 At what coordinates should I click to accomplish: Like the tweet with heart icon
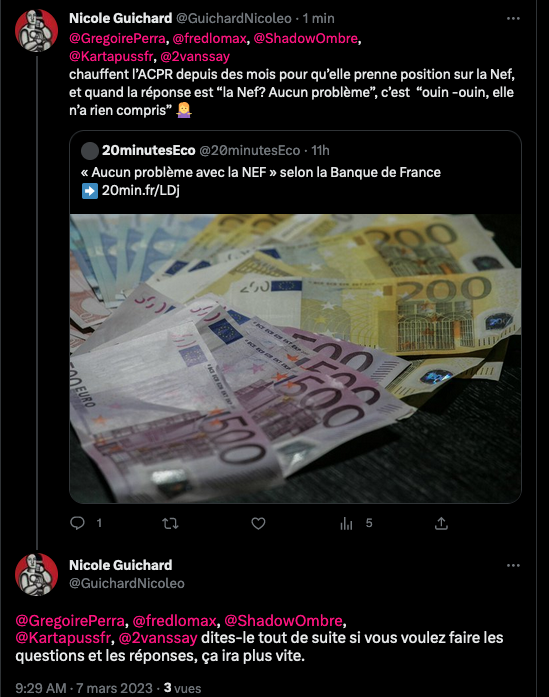click(x=258, y=523)
